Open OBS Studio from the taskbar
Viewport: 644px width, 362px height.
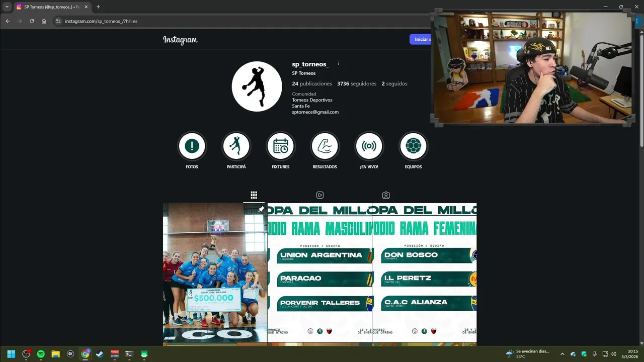click(26, 354)
